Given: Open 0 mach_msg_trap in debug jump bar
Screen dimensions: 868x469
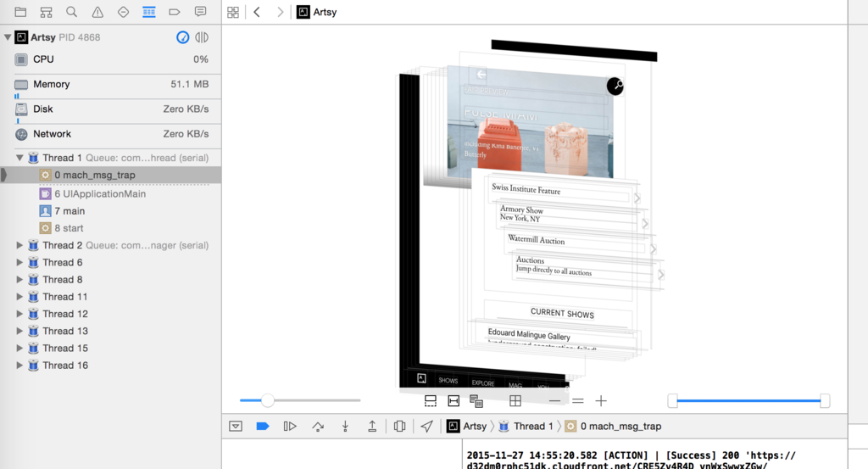Looking at the screenshot, I should 613,427.
